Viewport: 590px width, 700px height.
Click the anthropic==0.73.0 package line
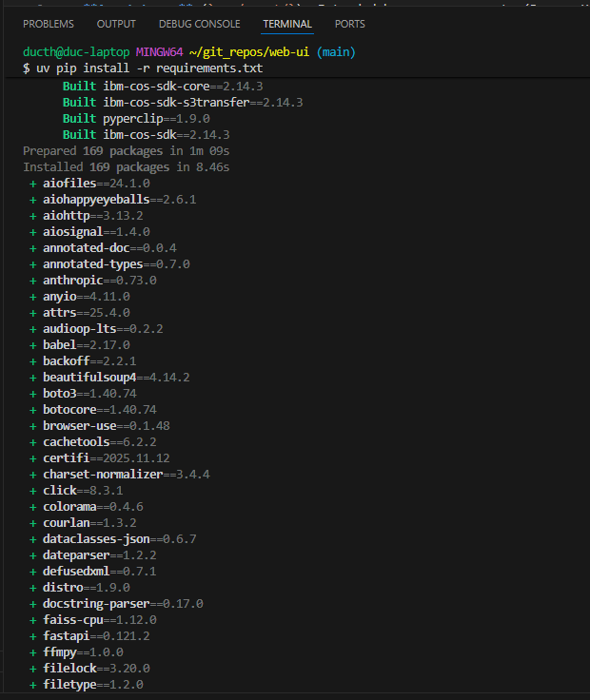click(x=99, y=280)
